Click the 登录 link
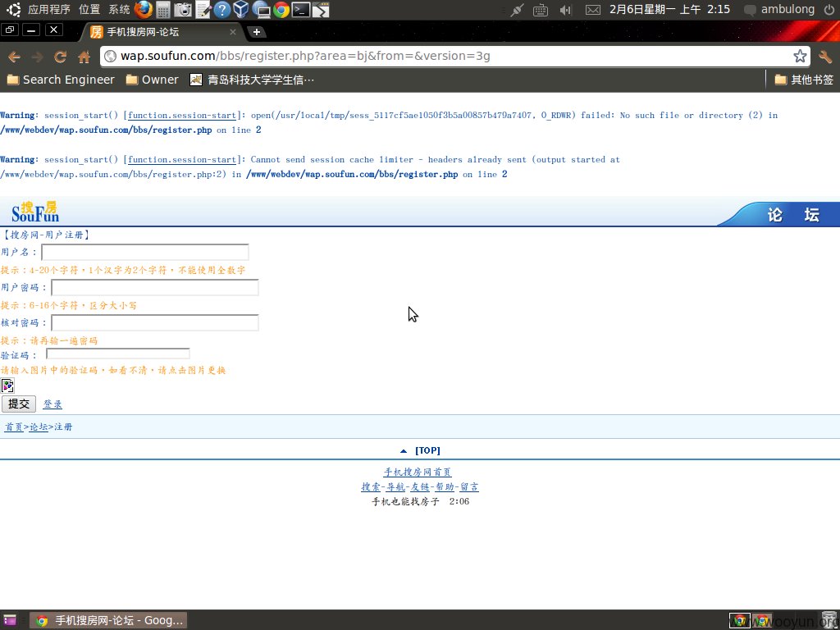The width and height of the screenshot is (840, 630). click(x=52, y=404)
